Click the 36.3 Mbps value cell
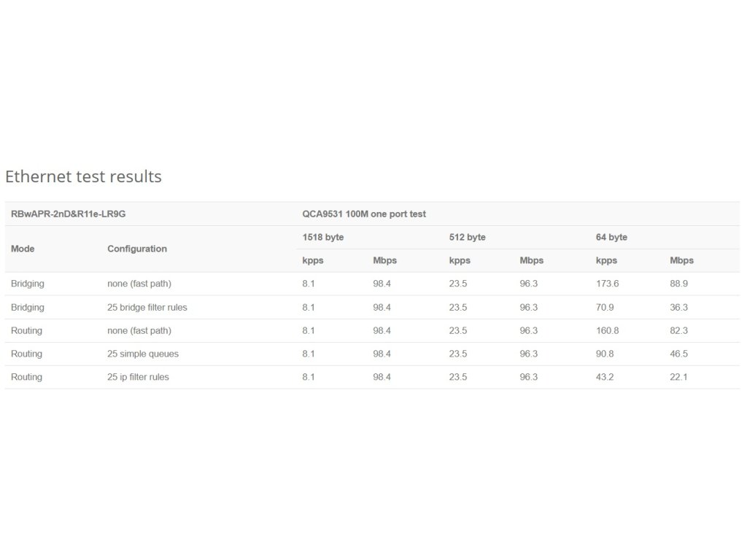747x560 pixels. 678,307
